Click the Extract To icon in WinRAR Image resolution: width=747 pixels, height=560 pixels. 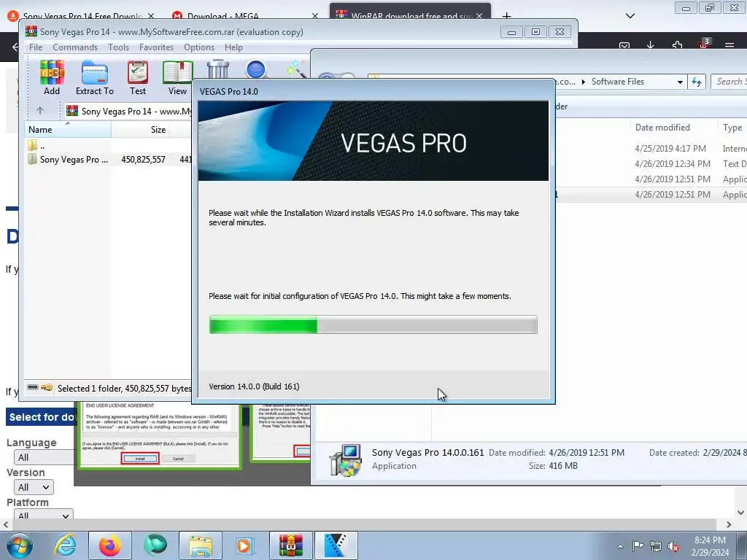coord(95,77)
